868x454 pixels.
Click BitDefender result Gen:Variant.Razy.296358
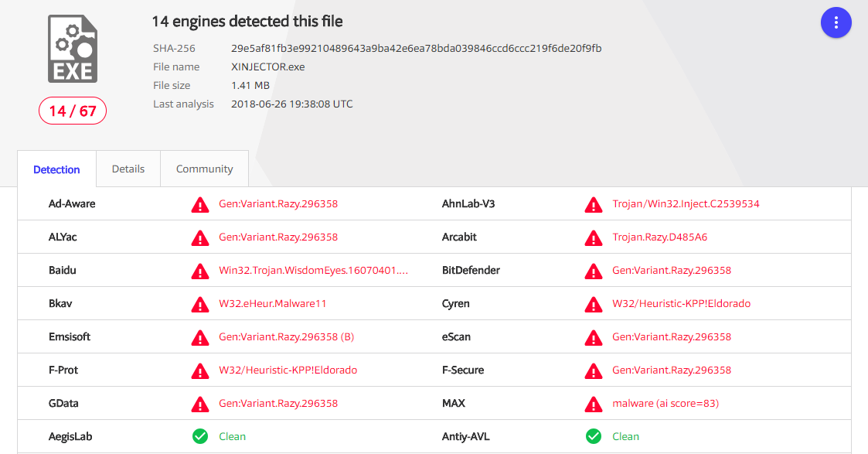pyautogui.click(x=672, y=270)
